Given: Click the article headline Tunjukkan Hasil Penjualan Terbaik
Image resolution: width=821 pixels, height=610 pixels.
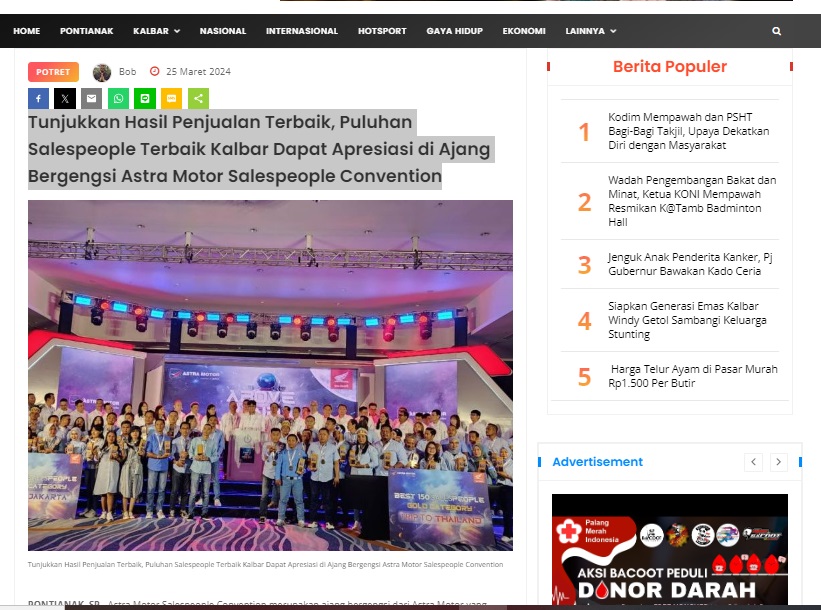Looking at the screenshot, I should (x=259, y=149).
